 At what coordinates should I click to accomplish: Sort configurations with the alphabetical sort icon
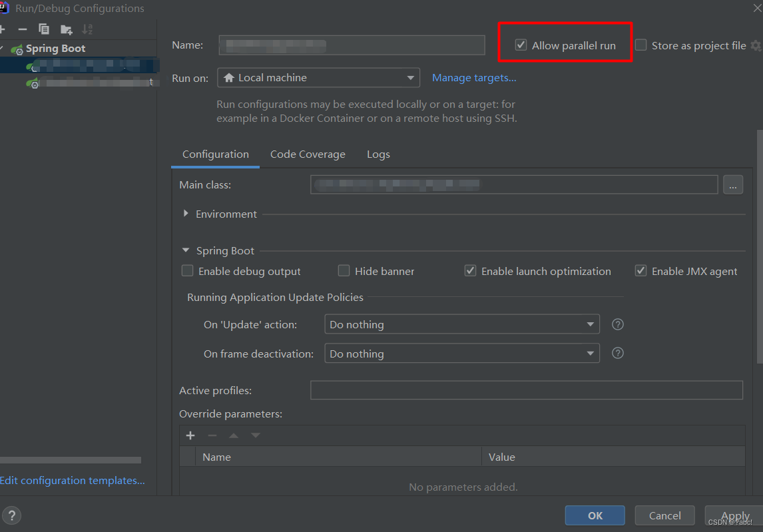(x=87, y=29)
